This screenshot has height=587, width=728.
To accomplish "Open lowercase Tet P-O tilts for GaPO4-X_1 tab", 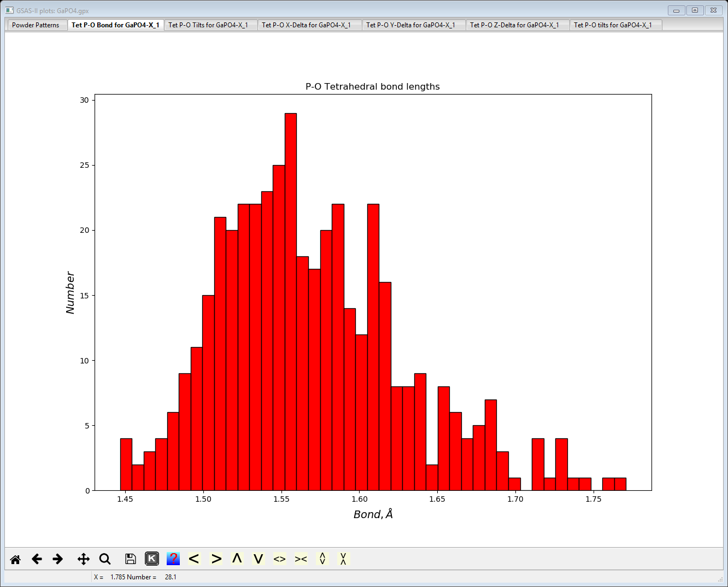I will coord(615,25).
